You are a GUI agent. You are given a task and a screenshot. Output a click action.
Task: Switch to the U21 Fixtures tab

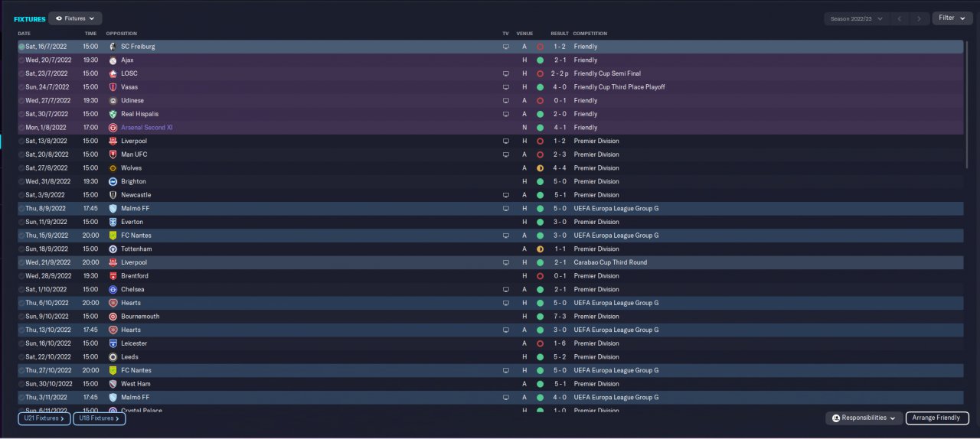(44, 418)
